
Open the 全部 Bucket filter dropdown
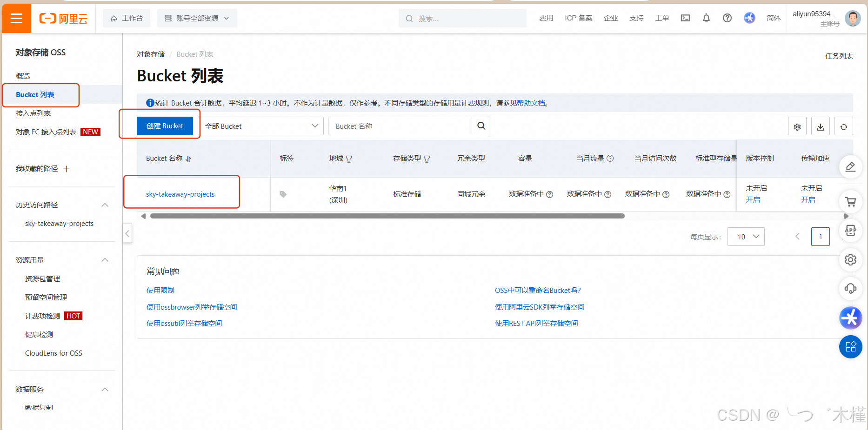tap(261, 126)
